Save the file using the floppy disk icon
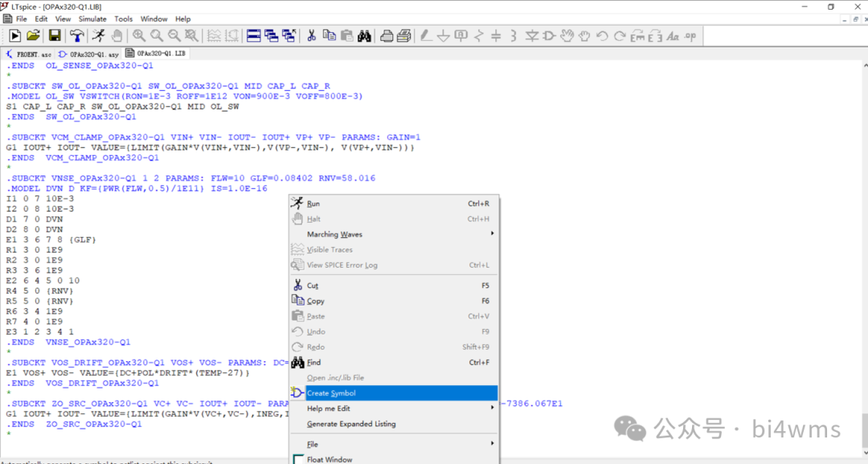 coord(55,35)
